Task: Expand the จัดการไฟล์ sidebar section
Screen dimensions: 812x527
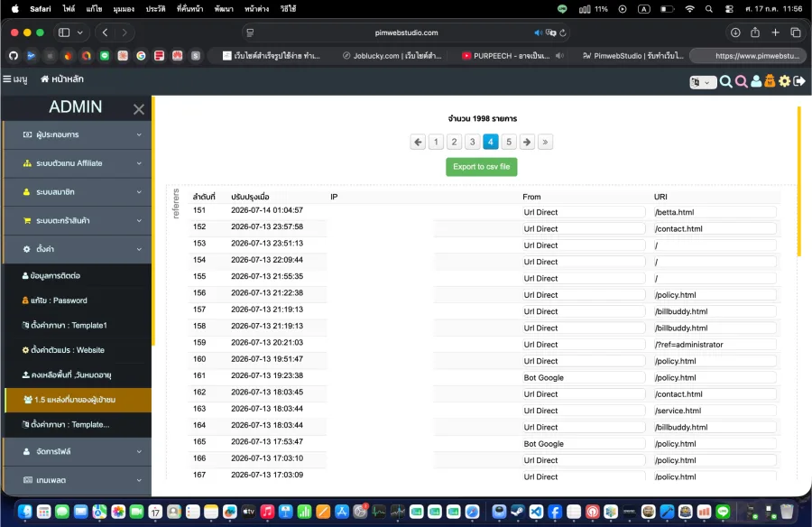Action: (78, 451)
